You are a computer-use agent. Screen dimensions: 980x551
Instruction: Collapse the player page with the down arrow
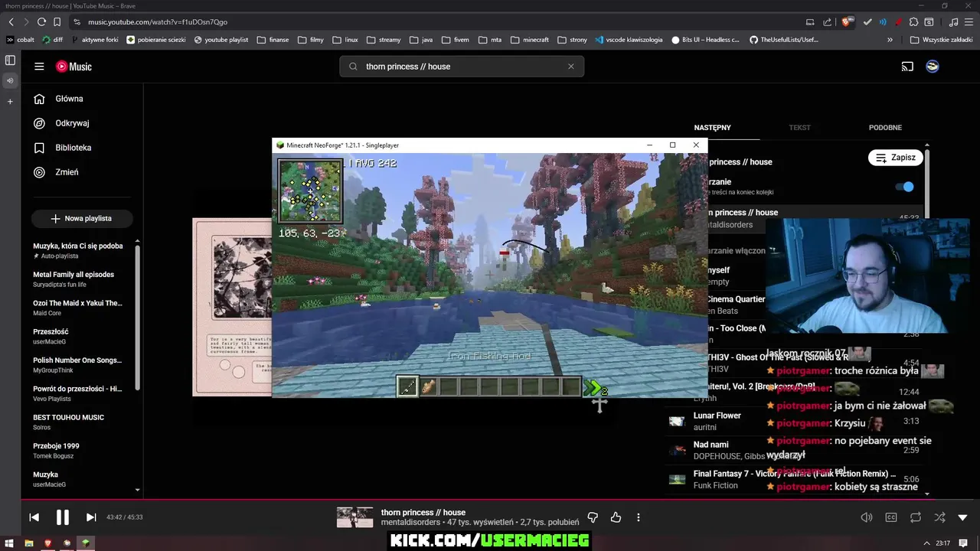point(963,517)
